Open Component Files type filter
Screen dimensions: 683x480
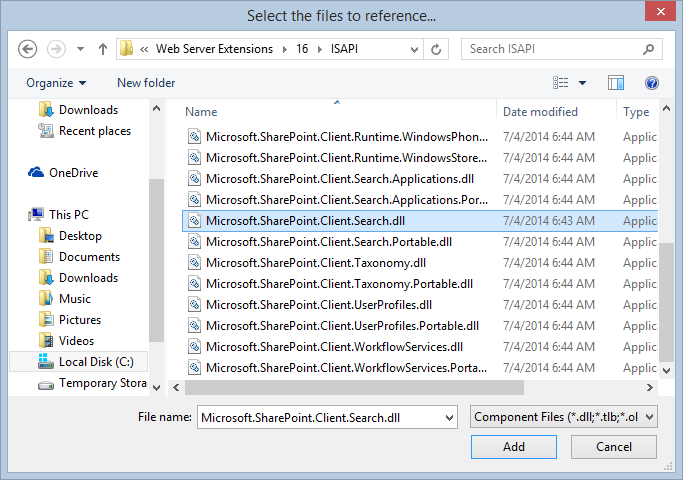pos(563,417)
